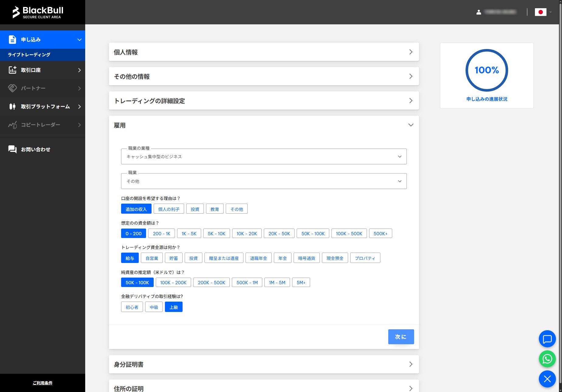Open the 職業の業種 dropdown
562x392 pixels.
pos(264,156)
